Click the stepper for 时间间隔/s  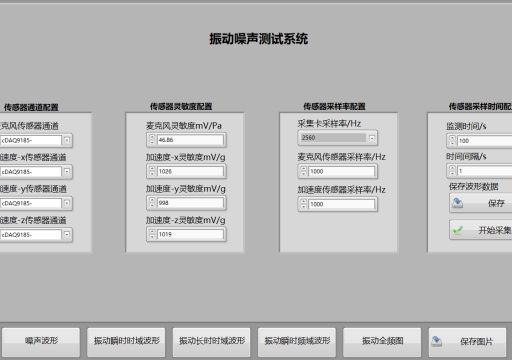click(x=452, y=171)
